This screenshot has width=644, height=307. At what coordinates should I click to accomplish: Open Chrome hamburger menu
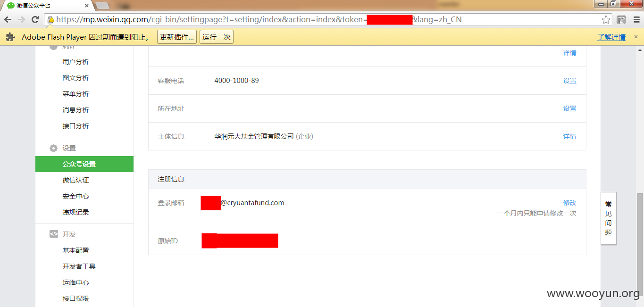point(636,20)
